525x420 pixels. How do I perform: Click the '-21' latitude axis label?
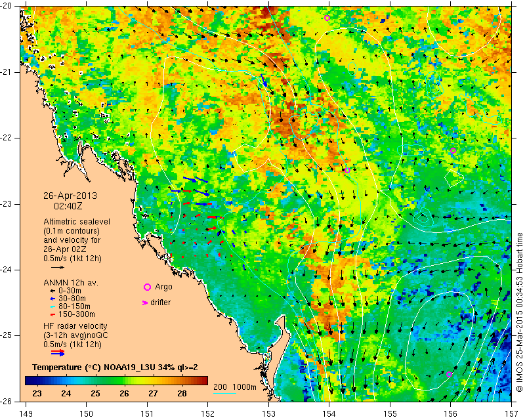click(7, 72)
